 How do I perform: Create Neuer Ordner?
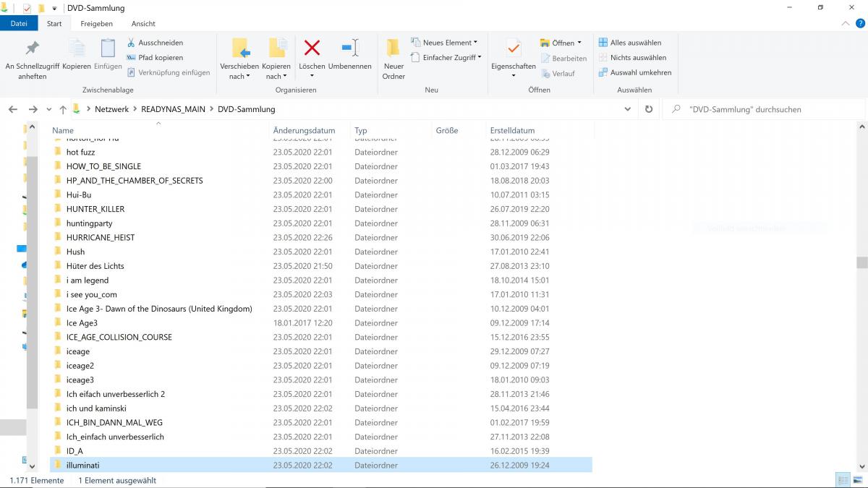393,59
